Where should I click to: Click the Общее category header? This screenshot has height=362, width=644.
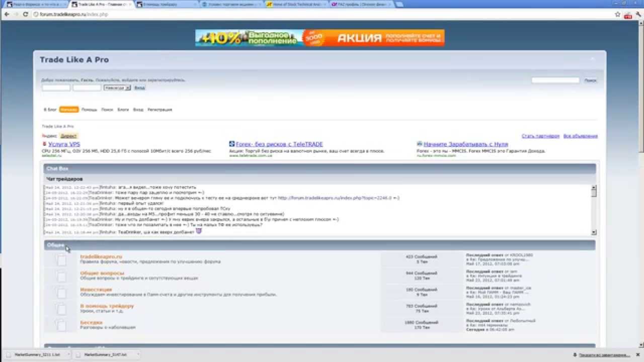click(x=319, y=245)
